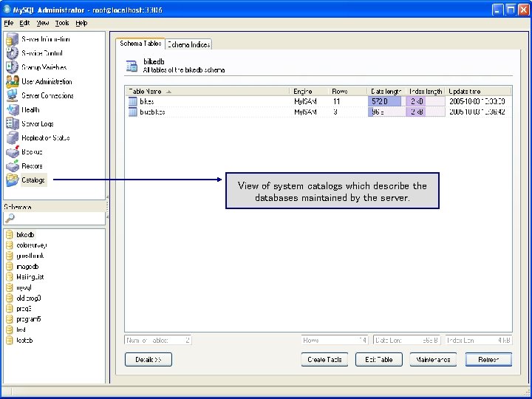Sort by Update time column header

click(478, 92)
